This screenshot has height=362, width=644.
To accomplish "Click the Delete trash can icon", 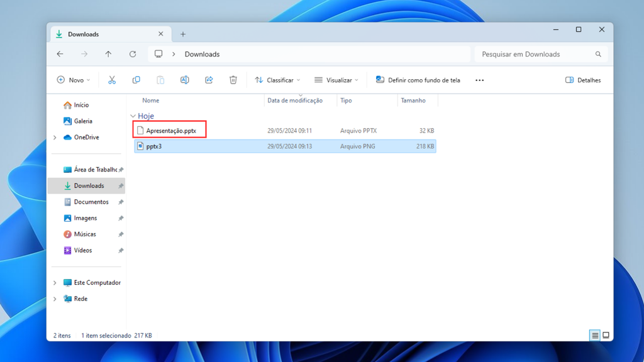I will [233, 80].
